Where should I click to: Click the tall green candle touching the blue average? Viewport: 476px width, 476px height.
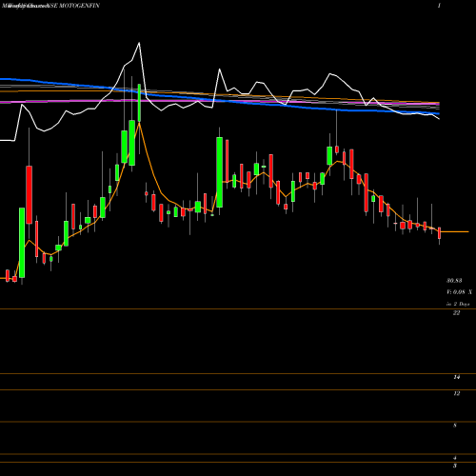[139, 103]
